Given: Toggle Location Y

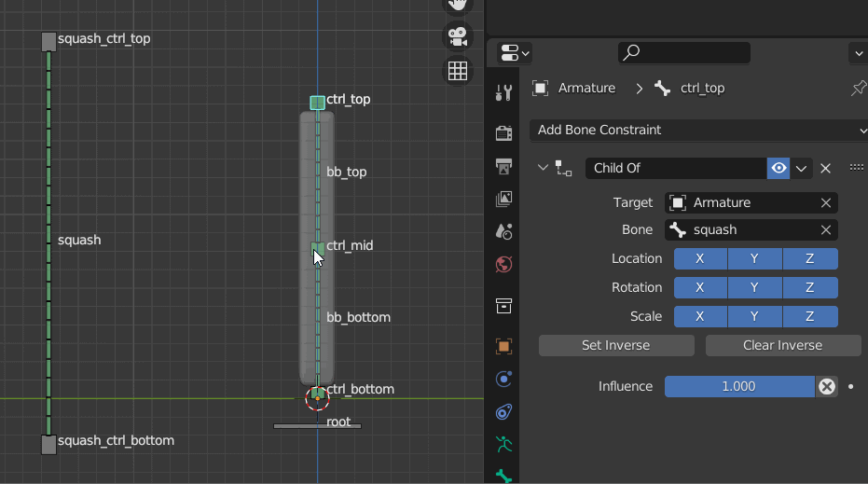Looking at the screenshot, I should pos(755,258).
